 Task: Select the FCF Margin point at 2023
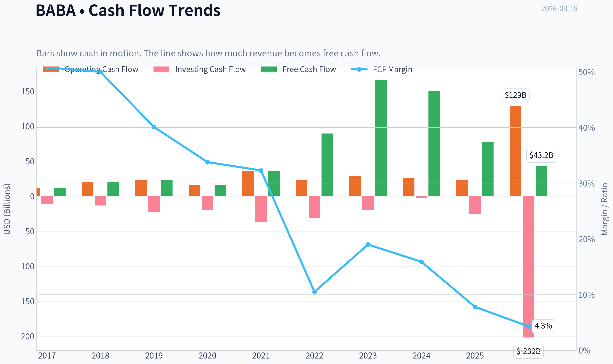368,244
